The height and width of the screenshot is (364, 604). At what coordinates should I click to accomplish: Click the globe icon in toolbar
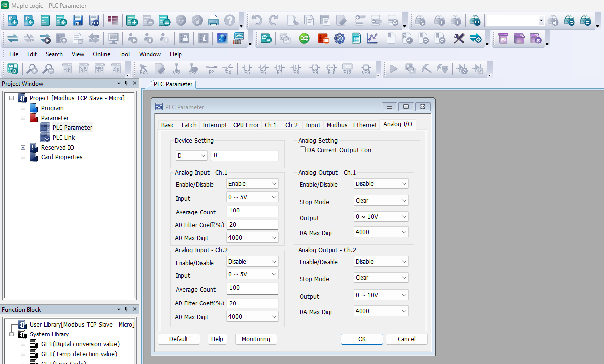coord(222,38)
